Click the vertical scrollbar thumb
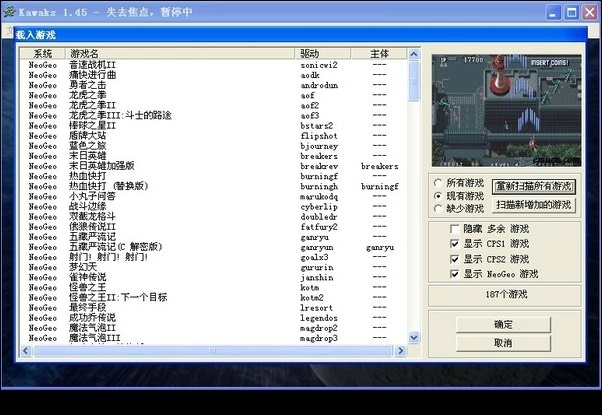 [x=414, y=81]
